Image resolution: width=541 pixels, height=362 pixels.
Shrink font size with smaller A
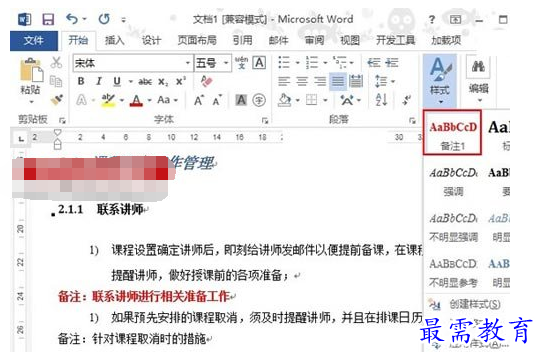(217, 100)
